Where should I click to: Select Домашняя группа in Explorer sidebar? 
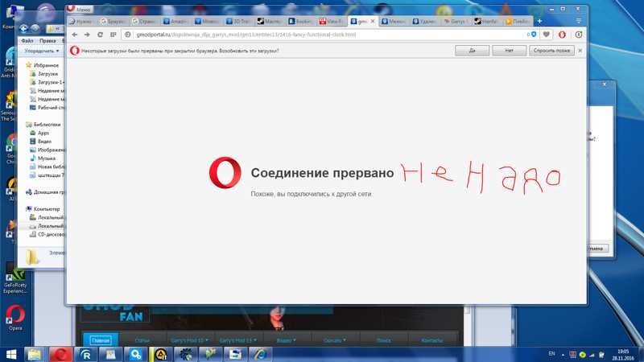pos(45,192)
